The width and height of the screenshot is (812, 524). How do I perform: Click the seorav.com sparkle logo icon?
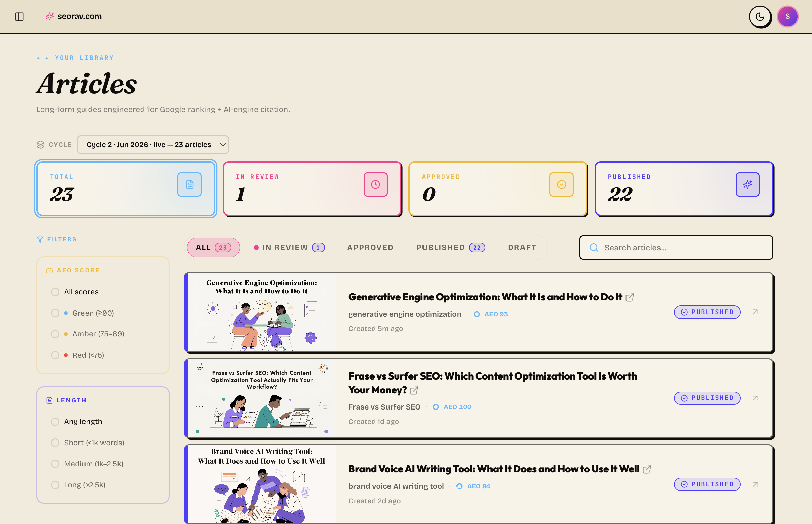pyautogui.click(x=50, y=16)
